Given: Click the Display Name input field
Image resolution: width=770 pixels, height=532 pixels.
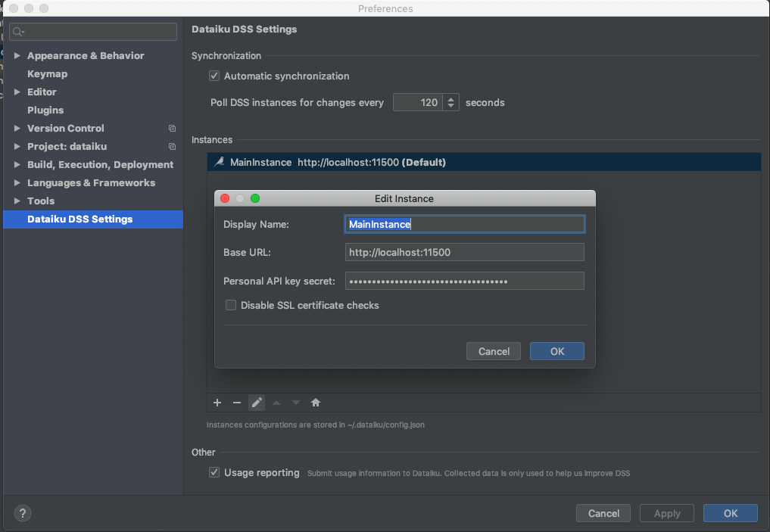Looking at the screenshot, I should [465, 224].
